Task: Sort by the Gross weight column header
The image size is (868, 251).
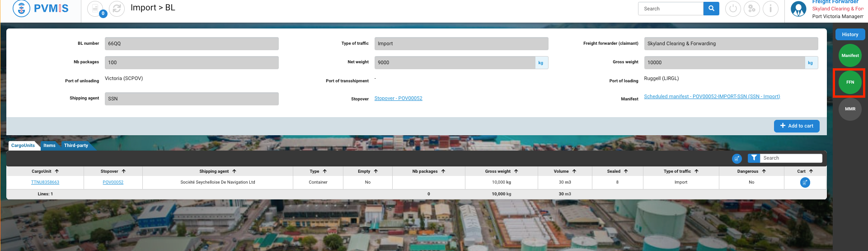Action: pyautogui.click(x=501, y=171)
